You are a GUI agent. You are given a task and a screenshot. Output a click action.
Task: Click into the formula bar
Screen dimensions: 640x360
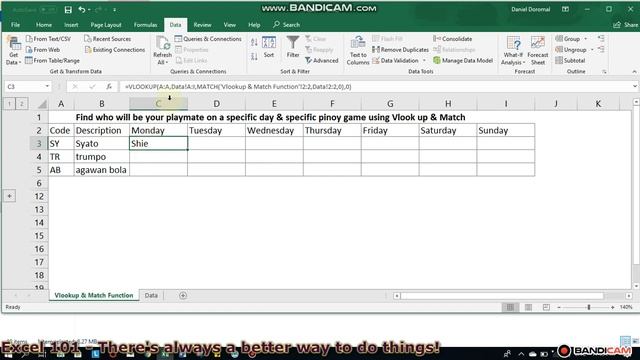pyautogui.click(x=376, y=87)
